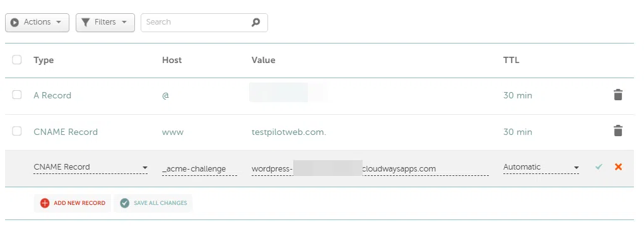644x227 pixels.
Task: Open the Automatic TTL dropdown
Action: click(541, 168)
